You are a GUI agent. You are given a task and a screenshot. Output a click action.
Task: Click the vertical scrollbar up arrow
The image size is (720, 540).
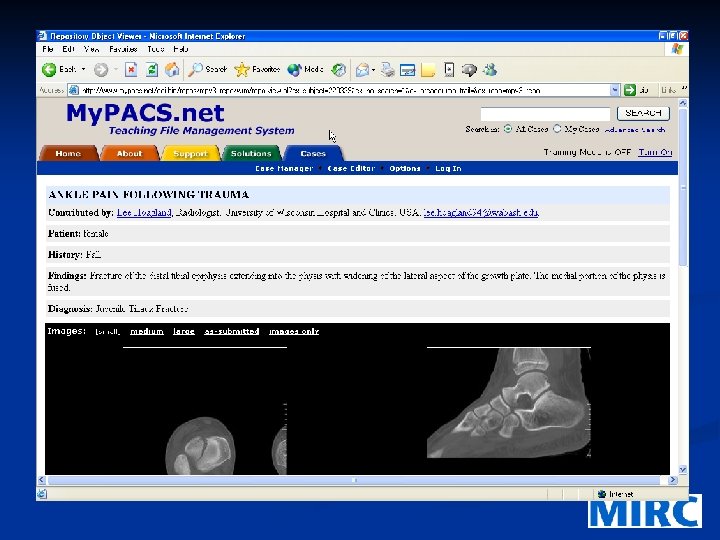(x=683, y=102)
